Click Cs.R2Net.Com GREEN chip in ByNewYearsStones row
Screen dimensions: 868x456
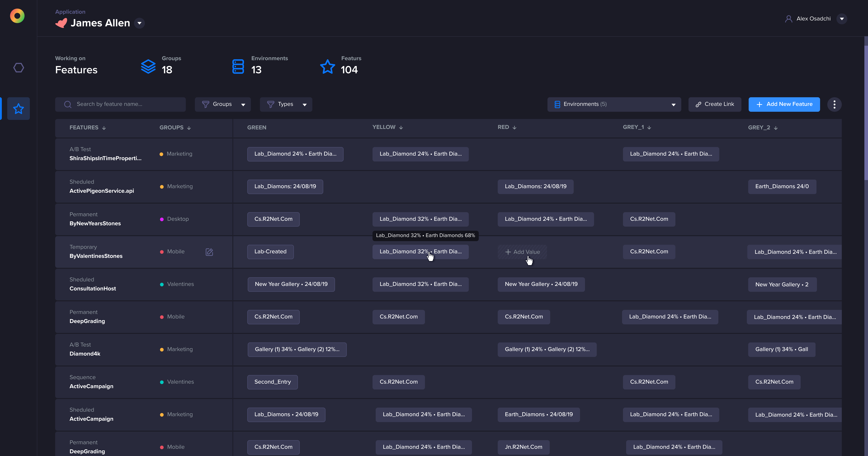click(x=273, y=219)
